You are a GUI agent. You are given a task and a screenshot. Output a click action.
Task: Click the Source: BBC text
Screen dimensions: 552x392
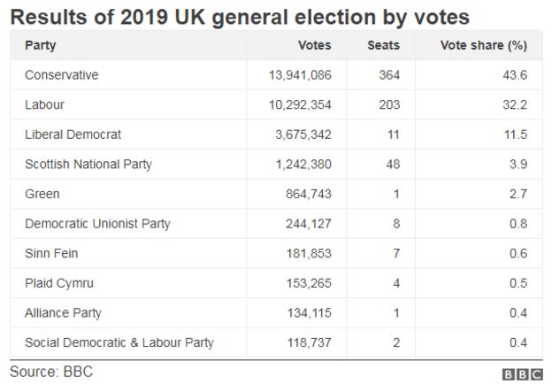(x=50, y=373)
